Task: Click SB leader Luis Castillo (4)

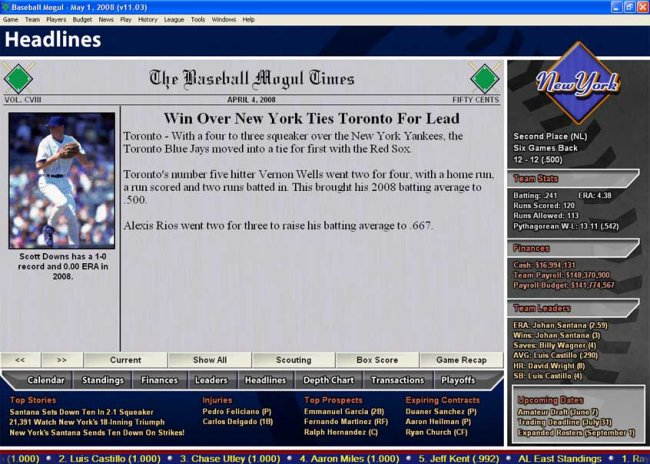Action: [x=548, y=376]
